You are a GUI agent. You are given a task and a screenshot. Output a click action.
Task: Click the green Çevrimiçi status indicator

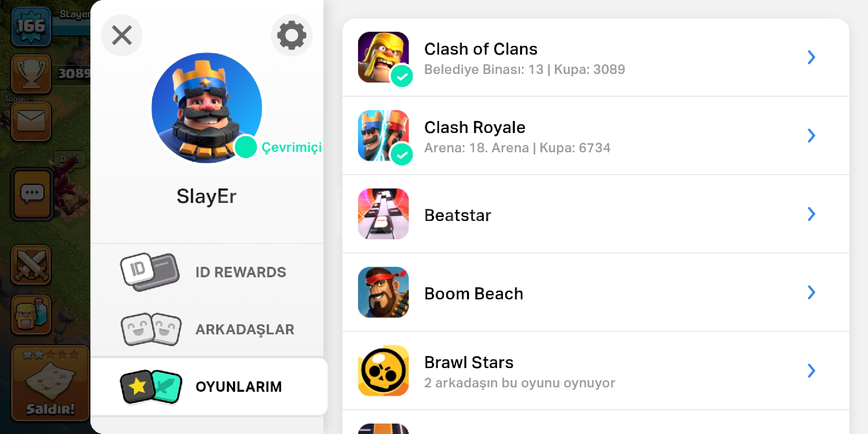pyautogui.click(x=246, y=147)
